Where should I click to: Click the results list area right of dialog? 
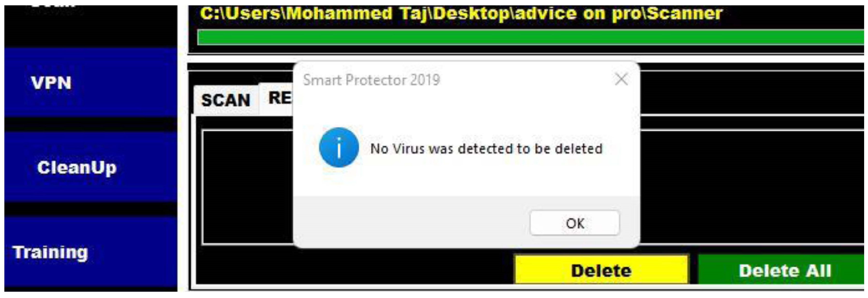point(752,187)
